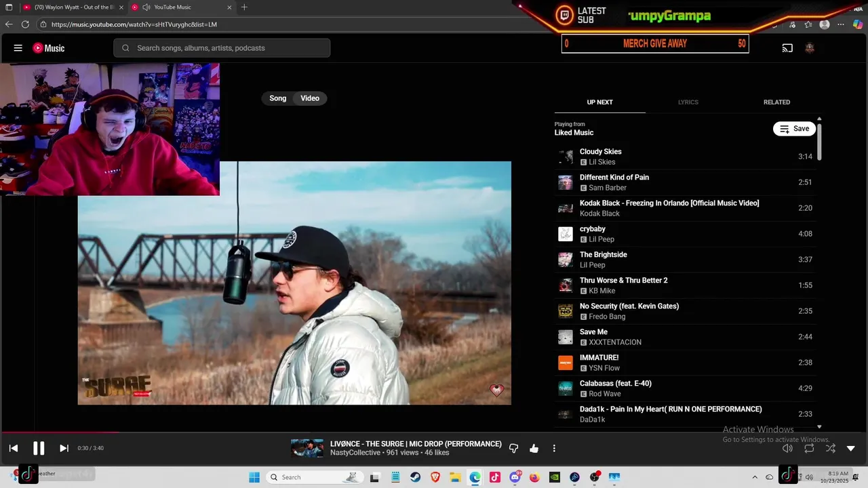Open the Sam Barber artist link
The height and width of the screenshot is (488, 868).
(608, 188)
